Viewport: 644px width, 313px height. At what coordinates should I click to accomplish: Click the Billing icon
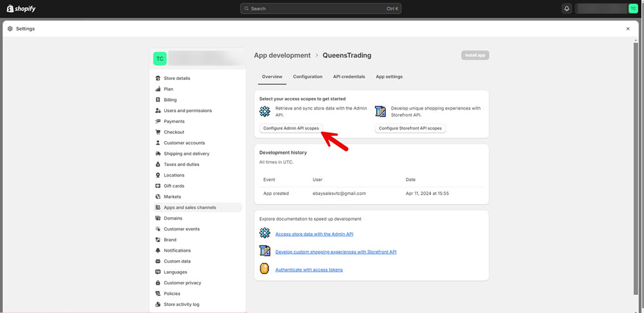coord(158,100)
